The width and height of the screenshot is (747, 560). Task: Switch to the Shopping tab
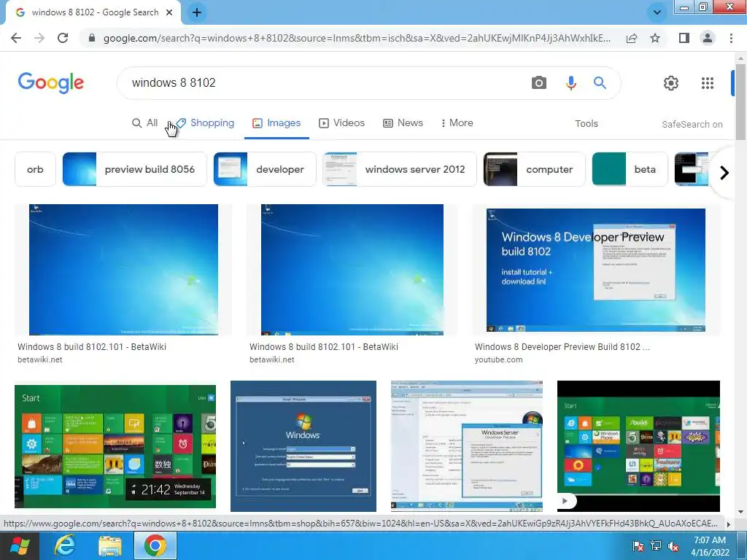point(205,122)
